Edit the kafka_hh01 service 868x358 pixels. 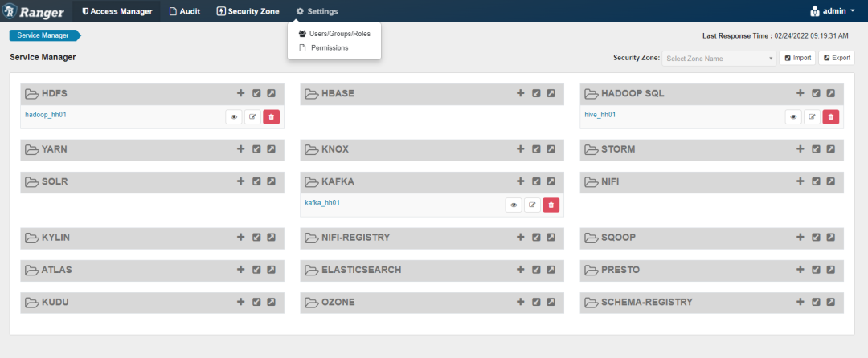pyautogui.click(x=533, y=205)
